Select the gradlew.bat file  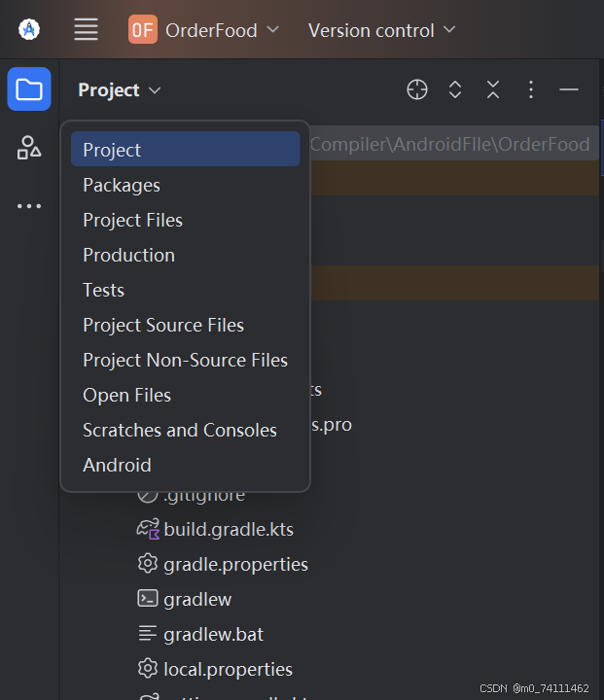click(x=214, y=634)
